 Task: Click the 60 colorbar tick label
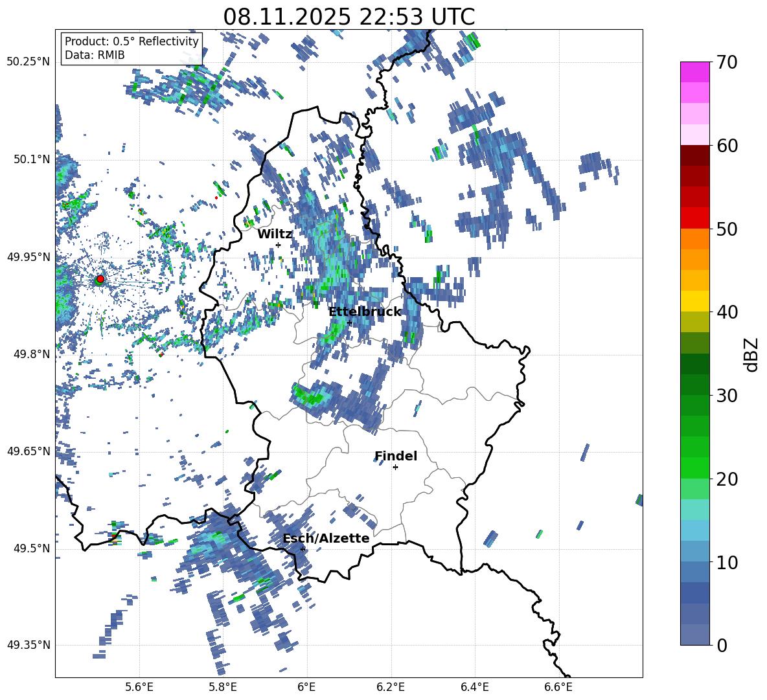[x=727, y=146]
